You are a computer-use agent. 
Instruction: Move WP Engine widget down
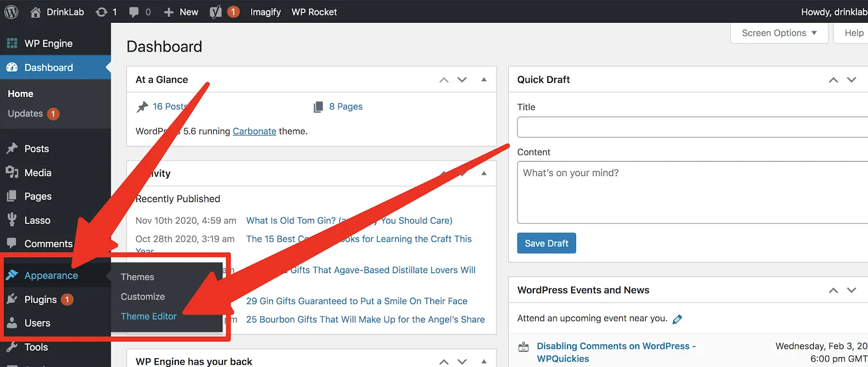click(462, 362)
